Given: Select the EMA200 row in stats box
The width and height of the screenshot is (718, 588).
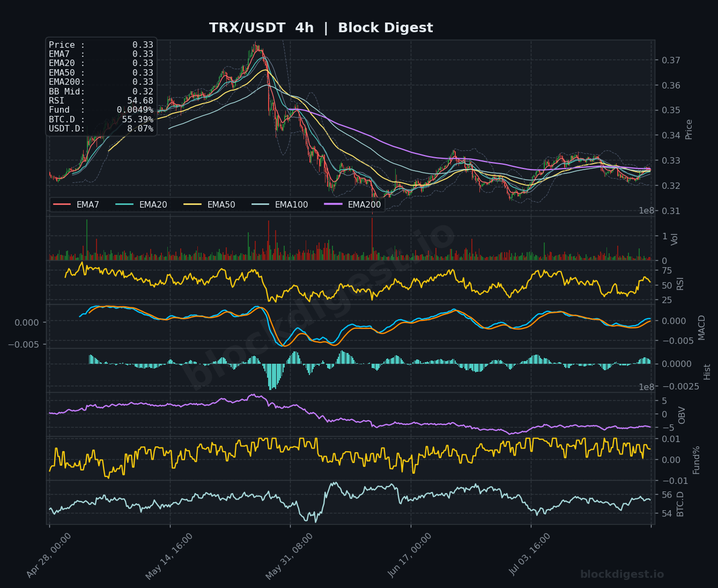Looking at the screenshot, I should [x=101, y=82].
